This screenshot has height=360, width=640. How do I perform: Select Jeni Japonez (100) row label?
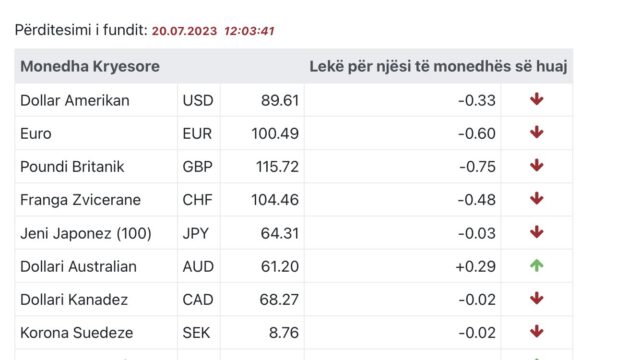(x=86, y=233)
